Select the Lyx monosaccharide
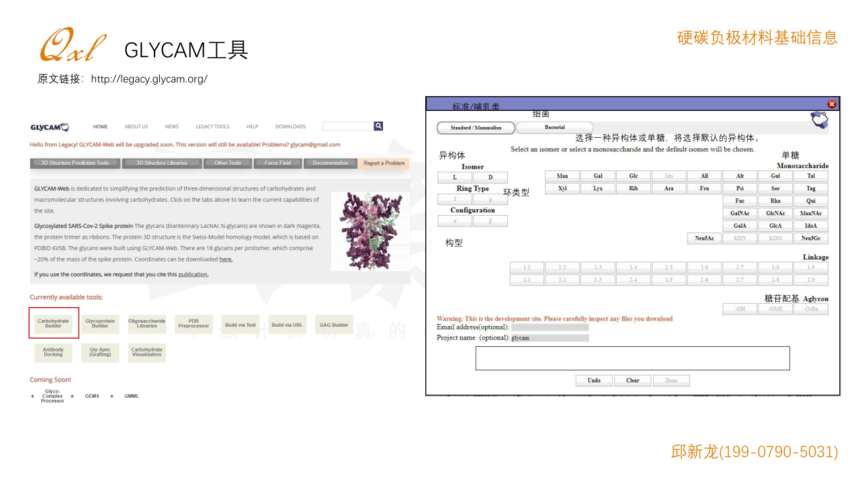The height and width of the screenshot is (484, 860). (x=598, y=188)
